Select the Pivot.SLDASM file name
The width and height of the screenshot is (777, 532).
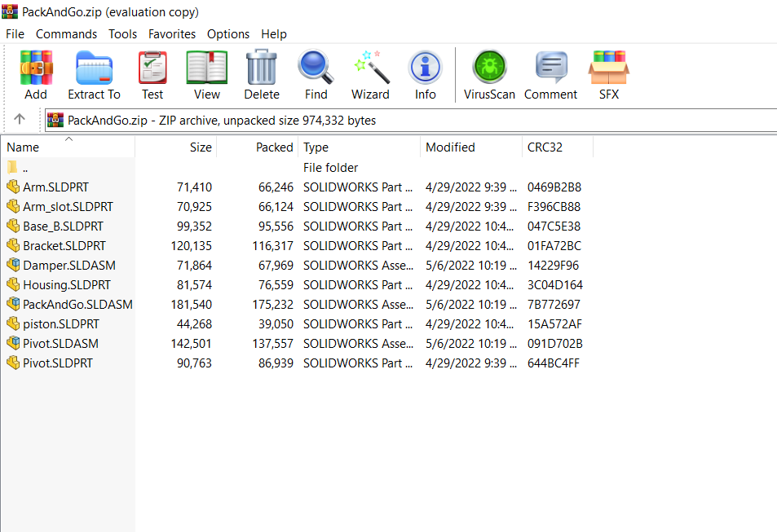pos(60,343)
